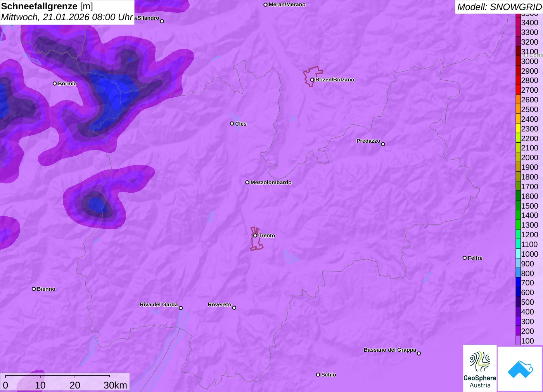This screenshot has width=543, height=392.
Task: Select the 100 m legend swatch
Action: 518,340
